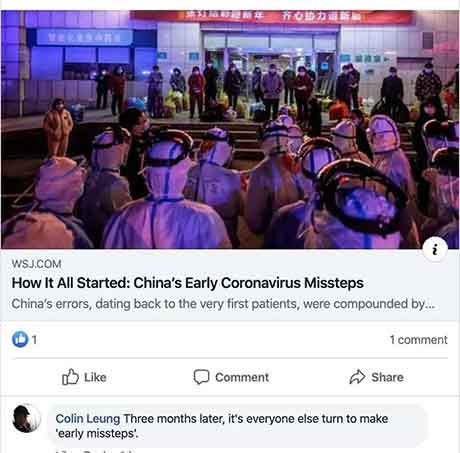The width and height of the screenshot is (460, 453).
Task: Click Colin Leung's comment text bubble
Action: point(237,426)
